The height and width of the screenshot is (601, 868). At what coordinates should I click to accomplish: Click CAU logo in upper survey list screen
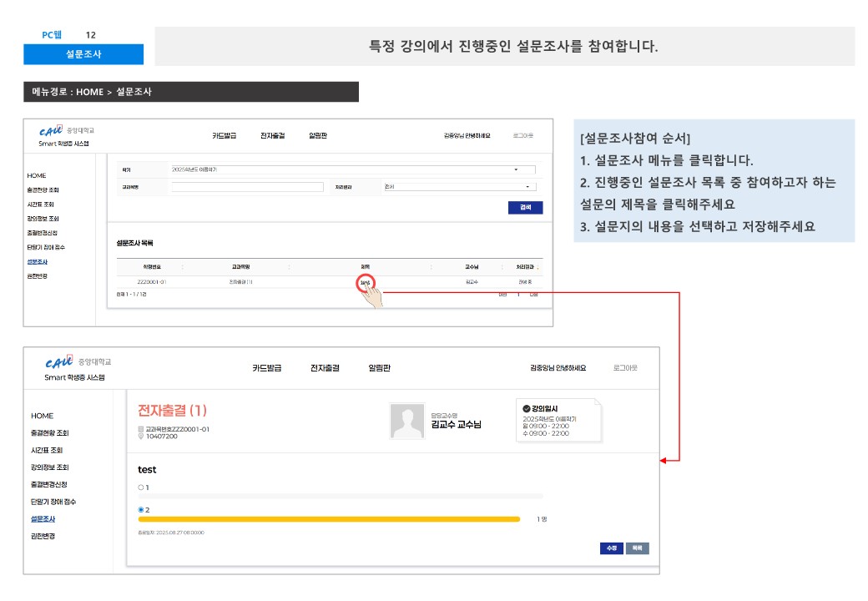coord(50,130)
